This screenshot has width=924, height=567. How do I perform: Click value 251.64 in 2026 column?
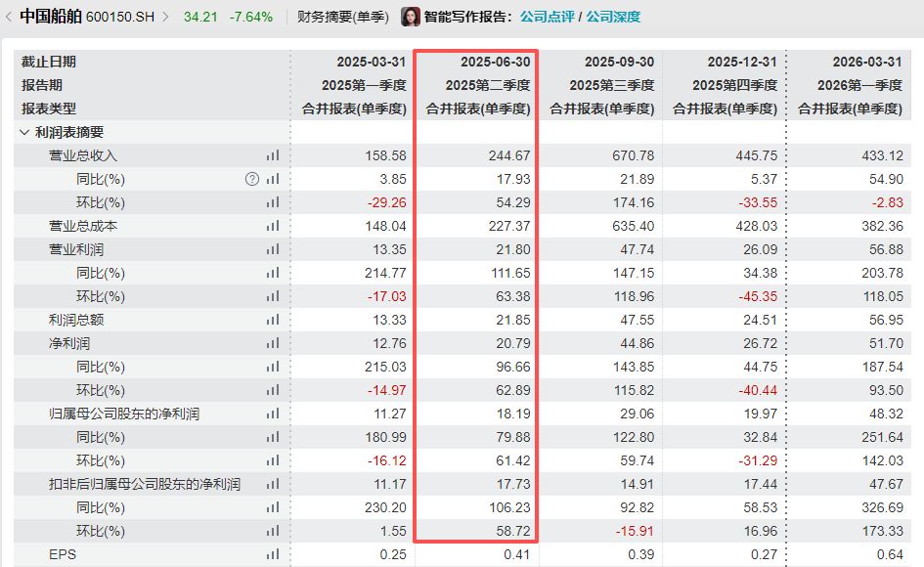coord(882,437)
